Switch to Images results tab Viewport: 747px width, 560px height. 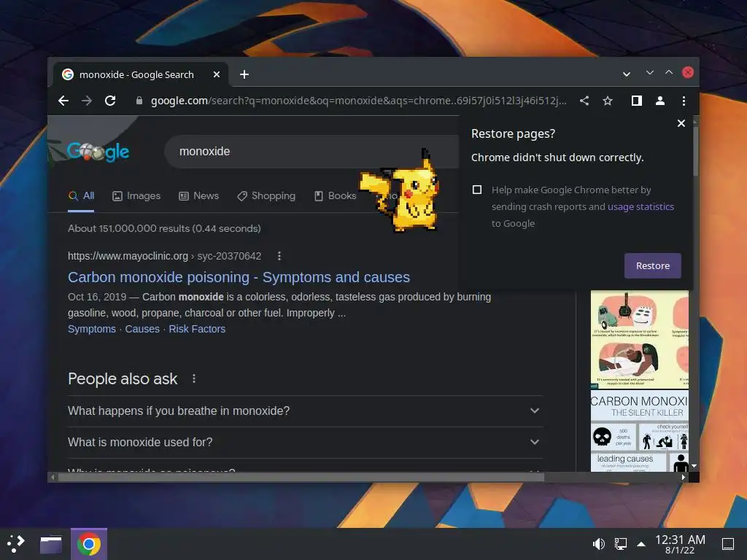tap(136, 195)
